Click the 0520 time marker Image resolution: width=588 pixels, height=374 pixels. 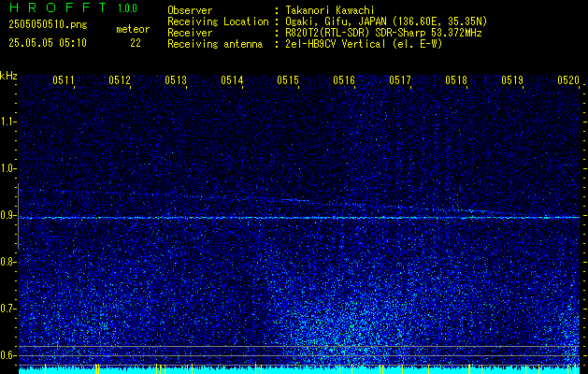coord(568,80)
